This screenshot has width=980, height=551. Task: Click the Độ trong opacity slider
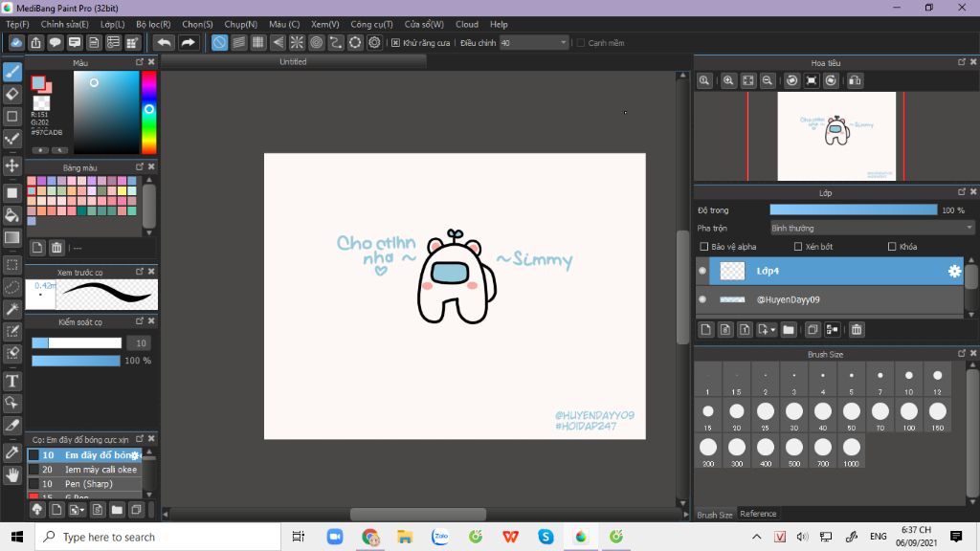click(853, 209)
